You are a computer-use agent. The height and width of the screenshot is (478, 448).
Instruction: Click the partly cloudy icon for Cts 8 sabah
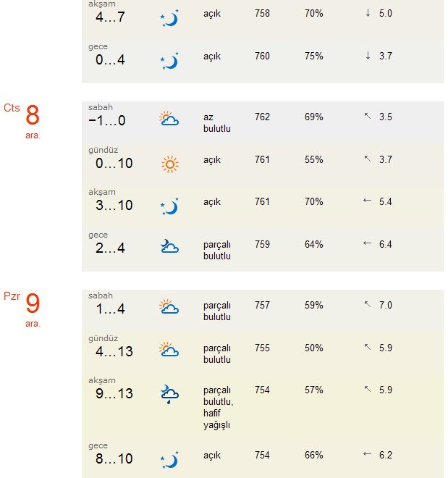(x=169, y=119)
